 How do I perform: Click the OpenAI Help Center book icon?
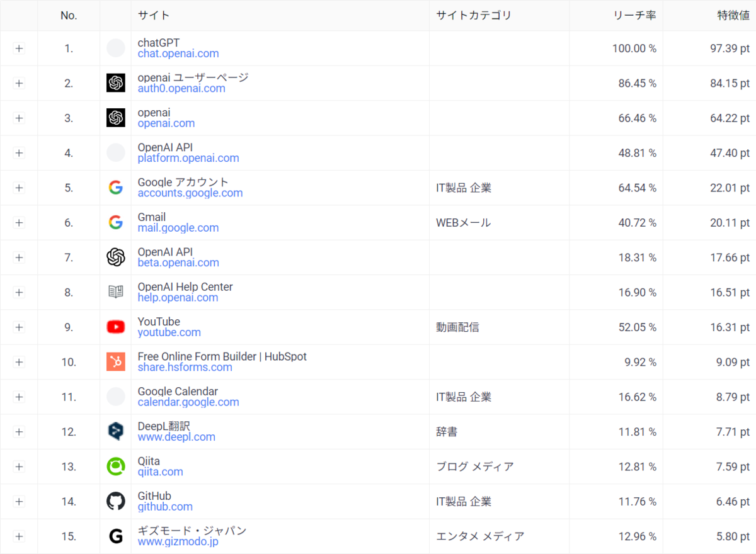click(116, 292)
